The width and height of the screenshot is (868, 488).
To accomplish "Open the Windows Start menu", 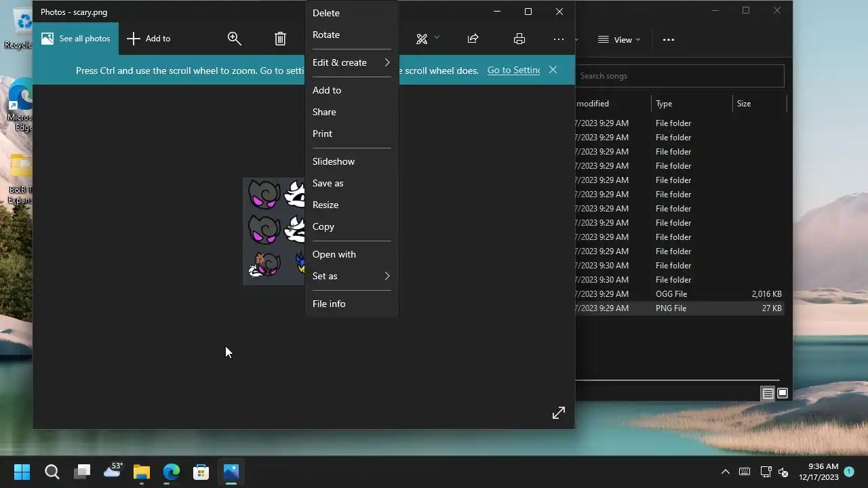I will point(22,472).
